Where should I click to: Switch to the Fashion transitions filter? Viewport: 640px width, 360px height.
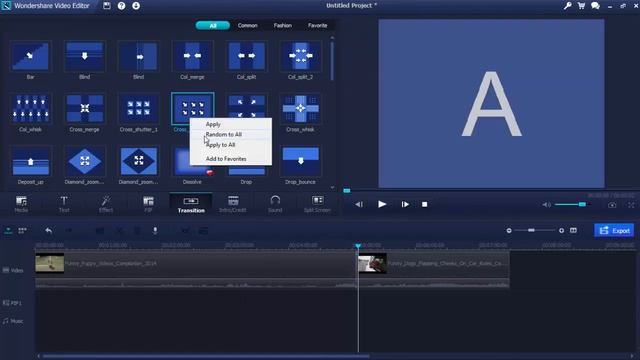click(x=283, y=25)
